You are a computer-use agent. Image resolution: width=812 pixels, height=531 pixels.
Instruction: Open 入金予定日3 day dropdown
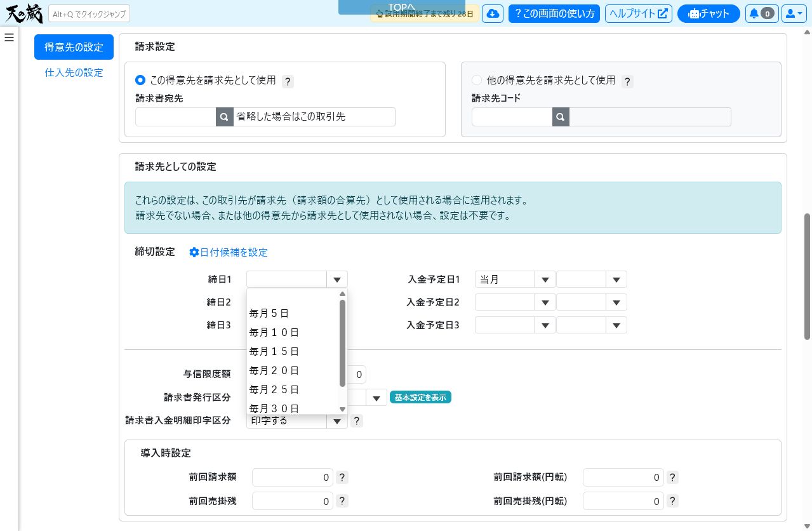click(x=616, y=325)
